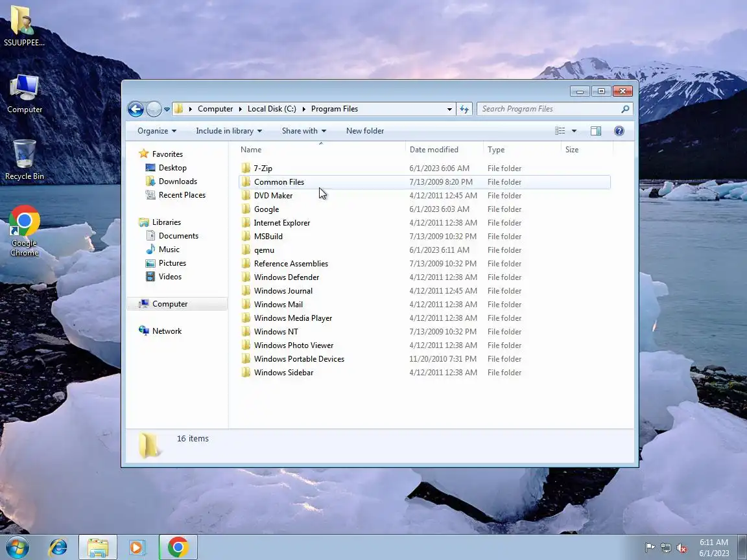Click the folder icon in address bar
747x560 pixels.
click(179, 109)
